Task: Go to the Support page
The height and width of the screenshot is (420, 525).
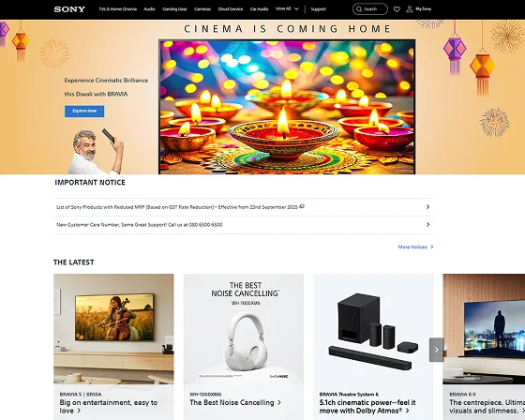Action: pos(318,9)
